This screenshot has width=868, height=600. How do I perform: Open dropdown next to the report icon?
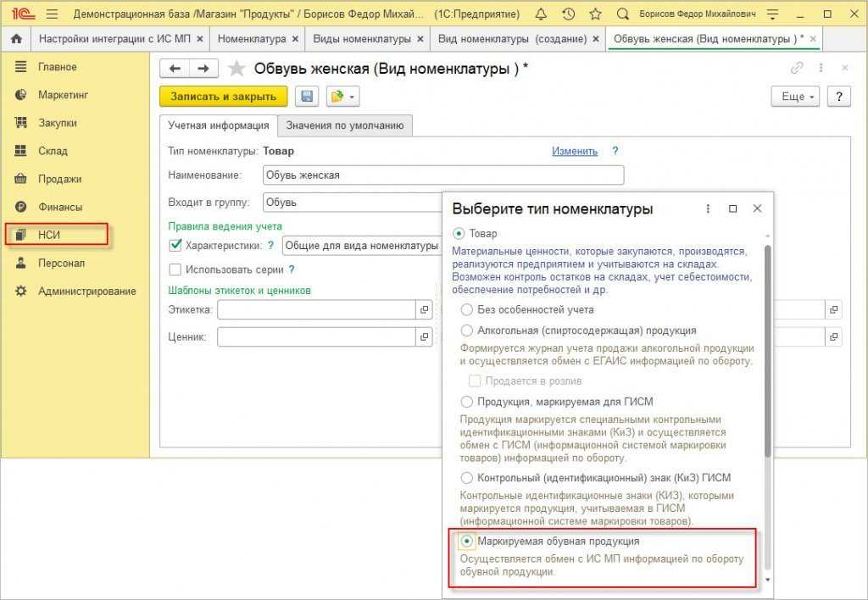[351, 97]
